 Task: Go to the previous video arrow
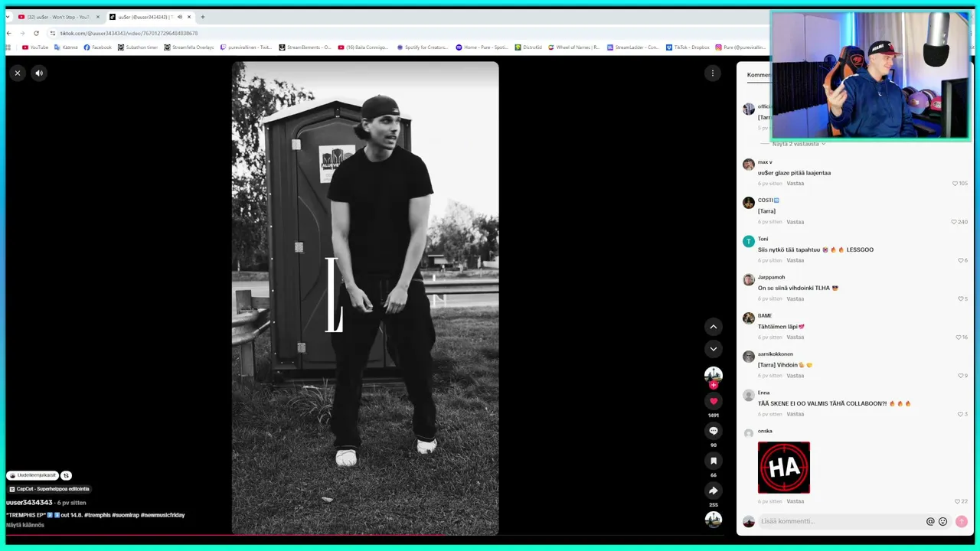713,327
